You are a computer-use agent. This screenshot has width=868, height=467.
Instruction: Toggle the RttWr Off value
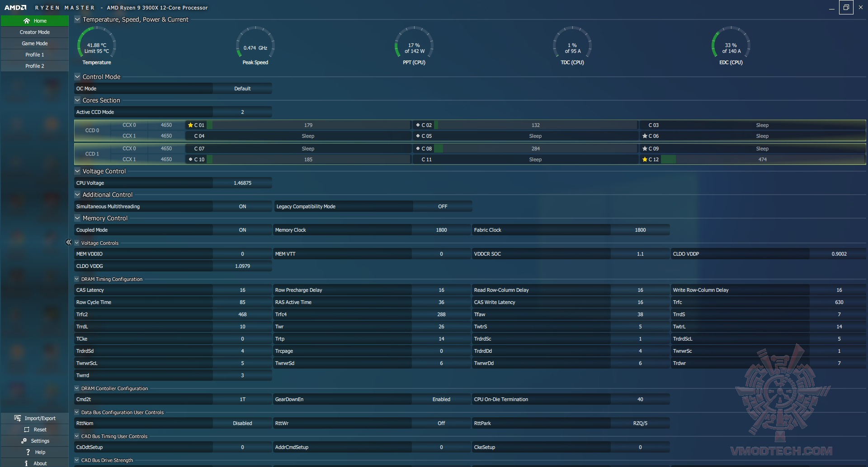point(441,423)
